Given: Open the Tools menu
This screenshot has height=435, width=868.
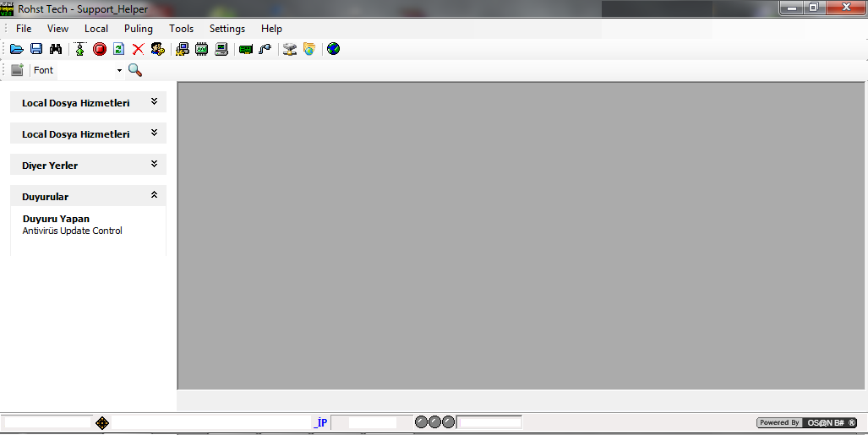Looking at the screenshot, I should click(182, 29).
